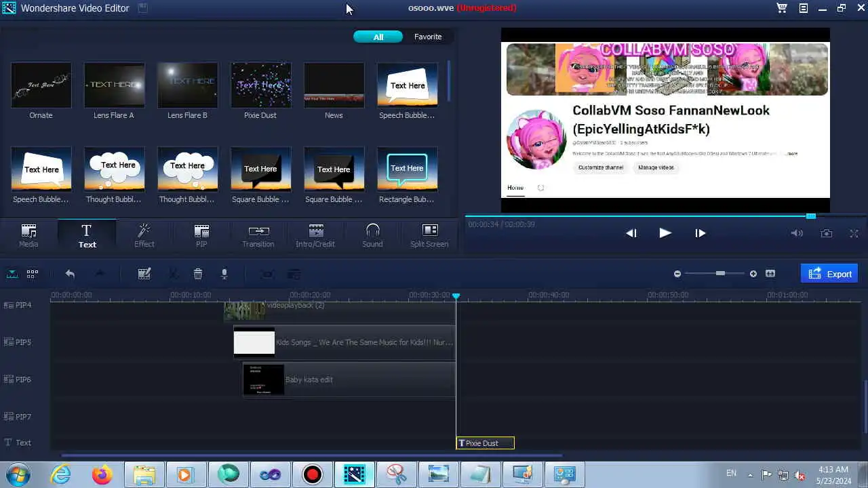Image resolution: width=868 pixels, height=488 pixels.
Task: Select the Pixie Dust template thumbnail
Action: 260,85
